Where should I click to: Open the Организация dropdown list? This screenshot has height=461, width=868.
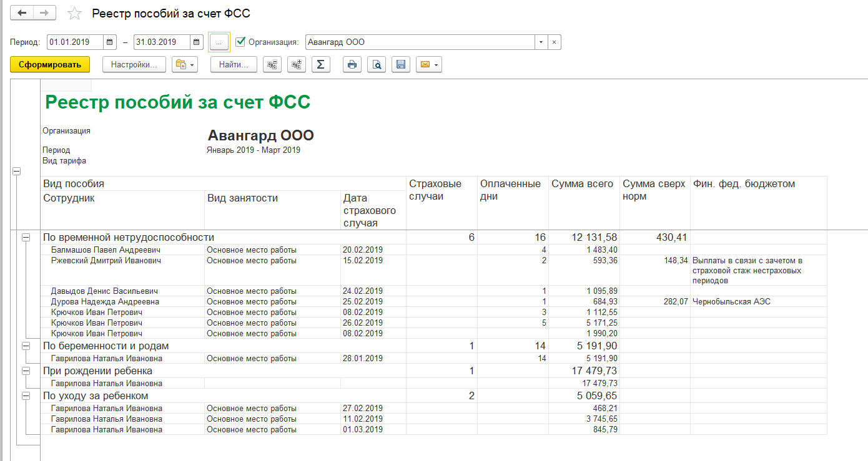pyautogui.click(x=540, y=42)
